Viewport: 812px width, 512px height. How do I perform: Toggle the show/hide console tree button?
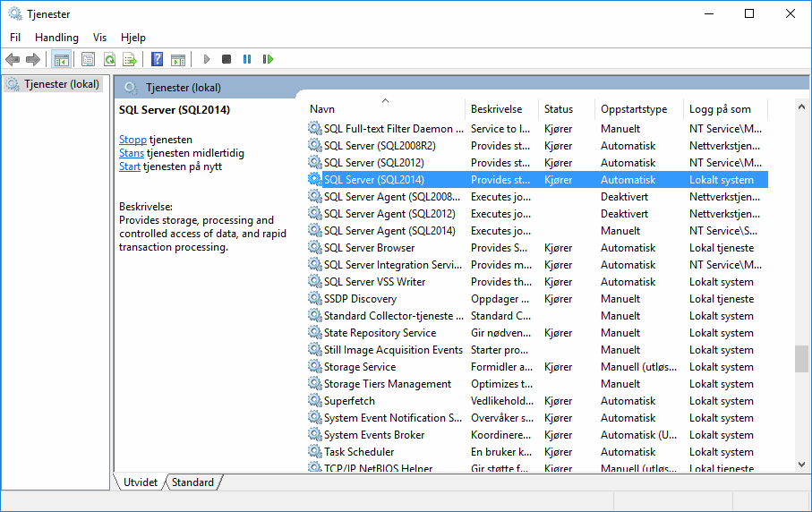pyautogui.click(x=61, y=60)
